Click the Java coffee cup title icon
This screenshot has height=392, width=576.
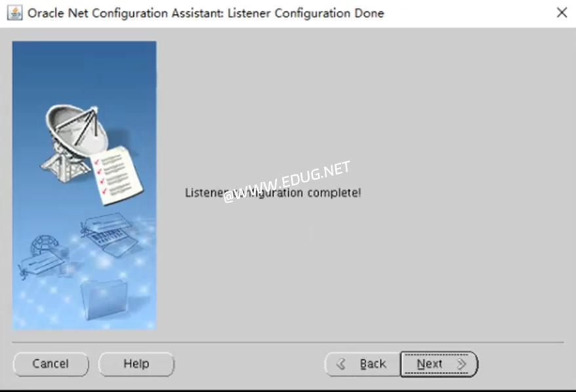point(14,13)
